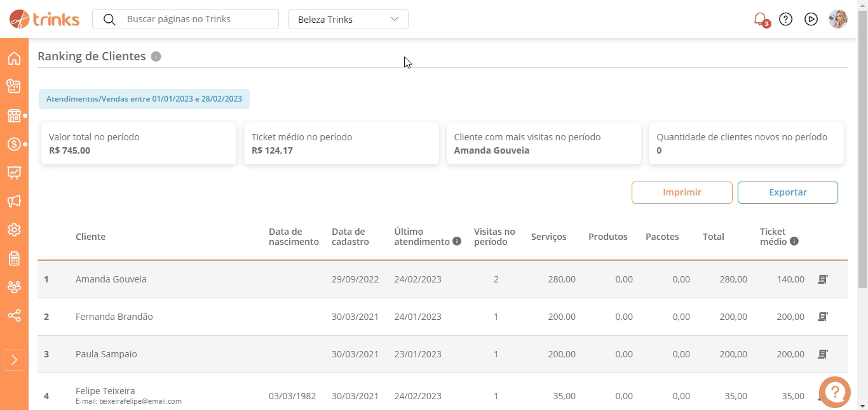Open the store sidebar icon
Viewport: 868px width, 410px height.
click(14, 116)
